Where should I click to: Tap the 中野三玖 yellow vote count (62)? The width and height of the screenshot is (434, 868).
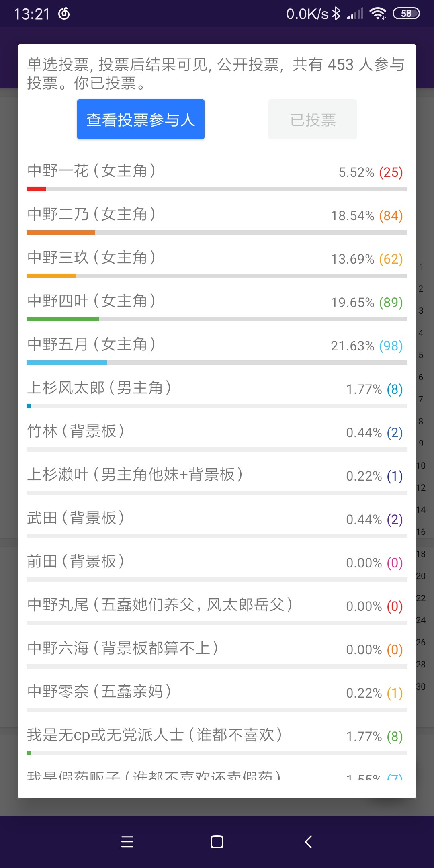point(391,259)
